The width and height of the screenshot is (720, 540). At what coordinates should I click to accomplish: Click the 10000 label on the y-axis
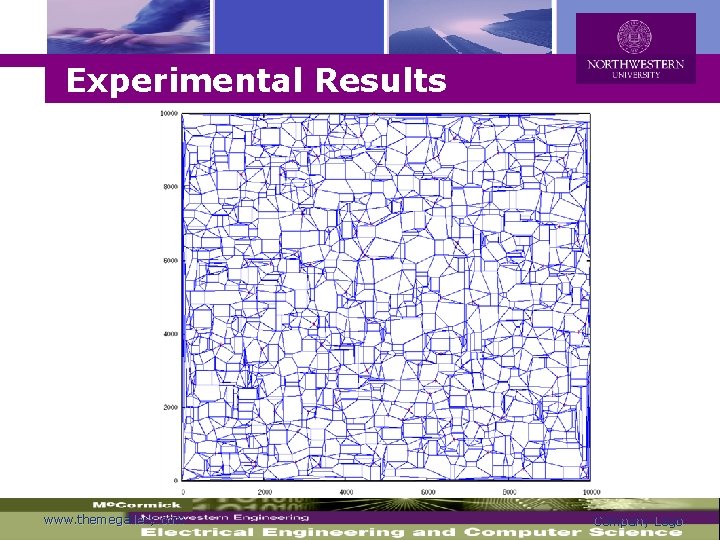pyautogui.click(x=169, y=113)
